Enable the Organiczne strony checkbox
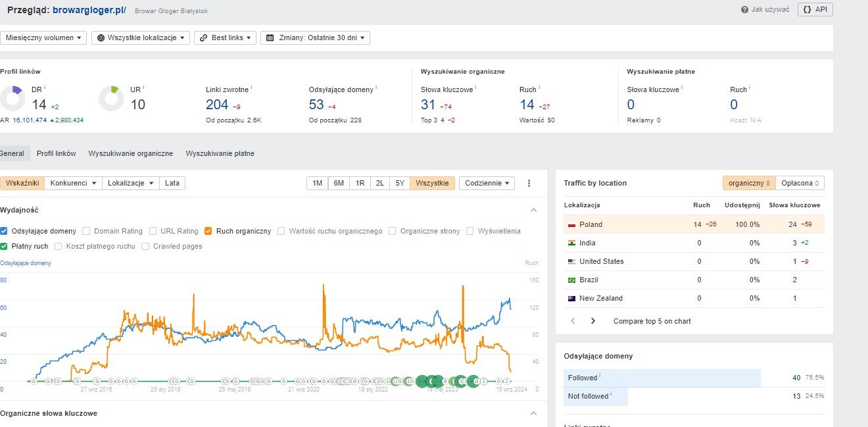The width and height of the screenshot is (868, 427). tap(393, 231)
